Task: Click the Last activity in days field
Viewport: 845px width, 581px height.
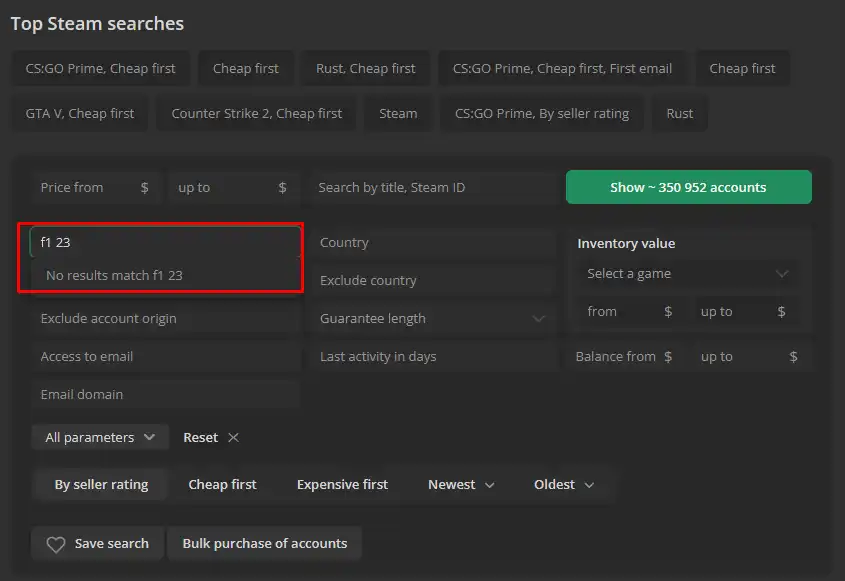Action: [x=433, y=357]
